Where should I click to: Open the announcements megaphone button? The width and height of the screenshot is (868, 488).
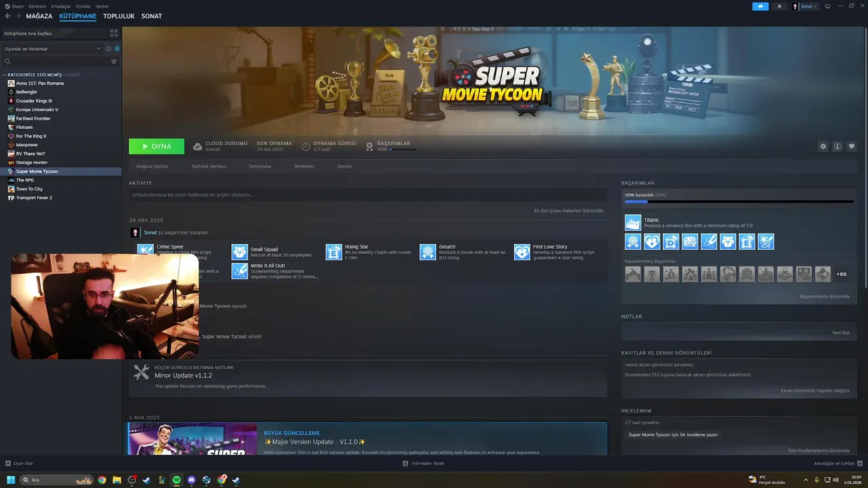(760, 6)
